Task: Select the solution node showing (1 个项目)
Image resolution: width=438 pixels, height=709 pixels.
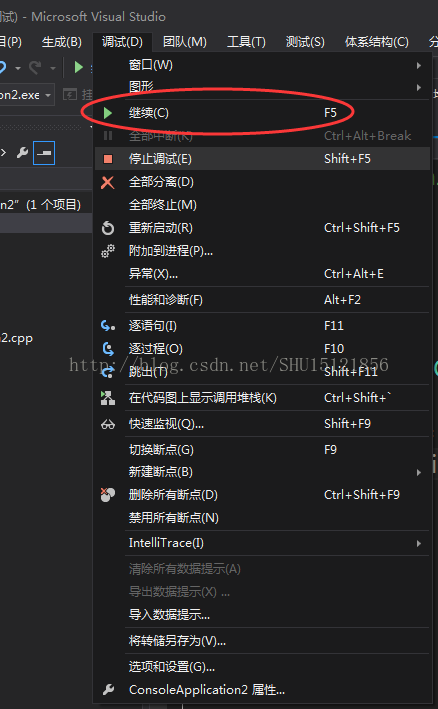Action: tap(41, 205)
